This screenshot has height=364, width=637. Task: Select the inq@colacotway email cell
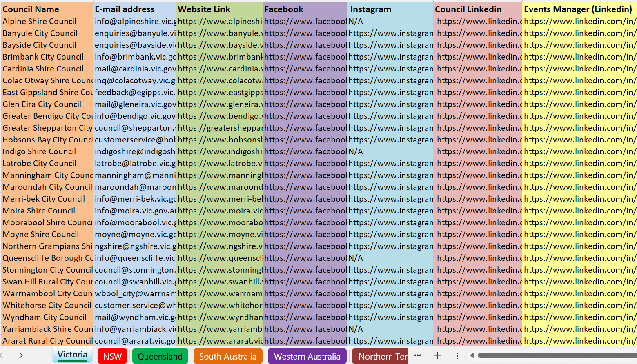[x=135, y=80]
